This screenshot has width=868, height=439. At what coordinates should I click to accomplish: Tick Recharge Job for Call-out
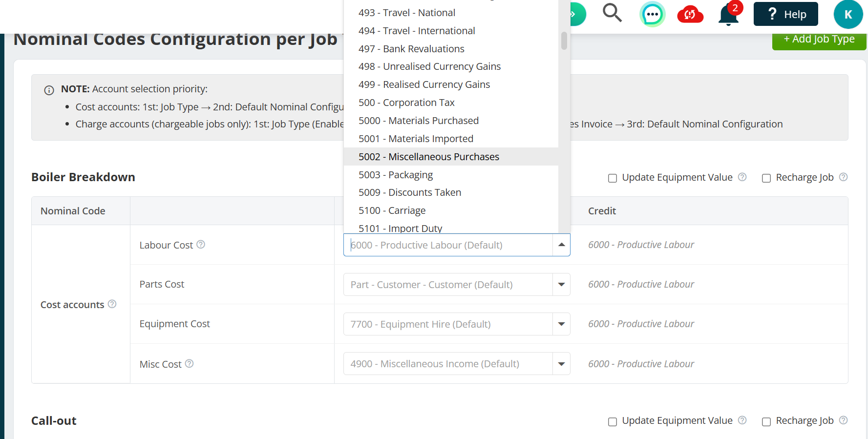[x=766, y=421]
